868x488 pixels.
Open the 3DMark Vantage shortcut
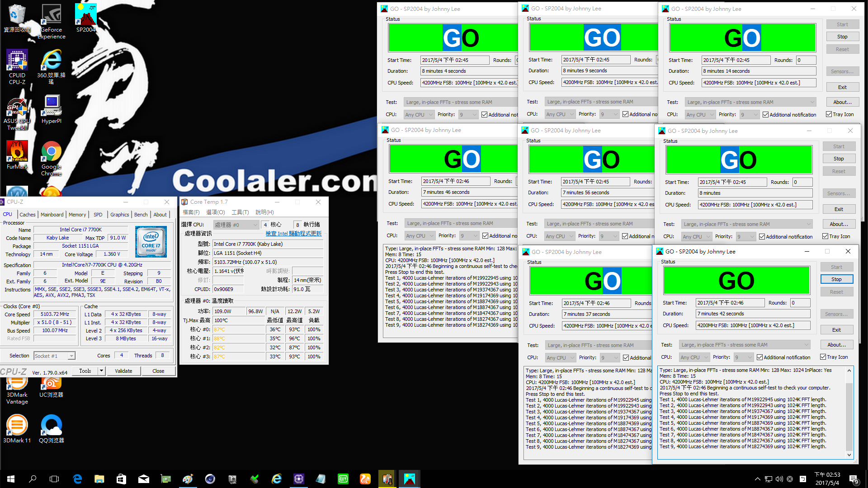(17, 389)
